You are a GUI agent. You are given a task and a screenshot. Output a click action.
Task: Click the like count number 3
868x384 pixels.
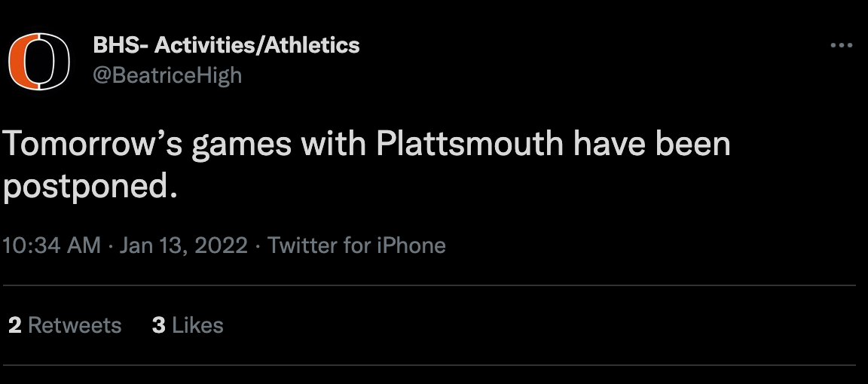coord(158,325)
